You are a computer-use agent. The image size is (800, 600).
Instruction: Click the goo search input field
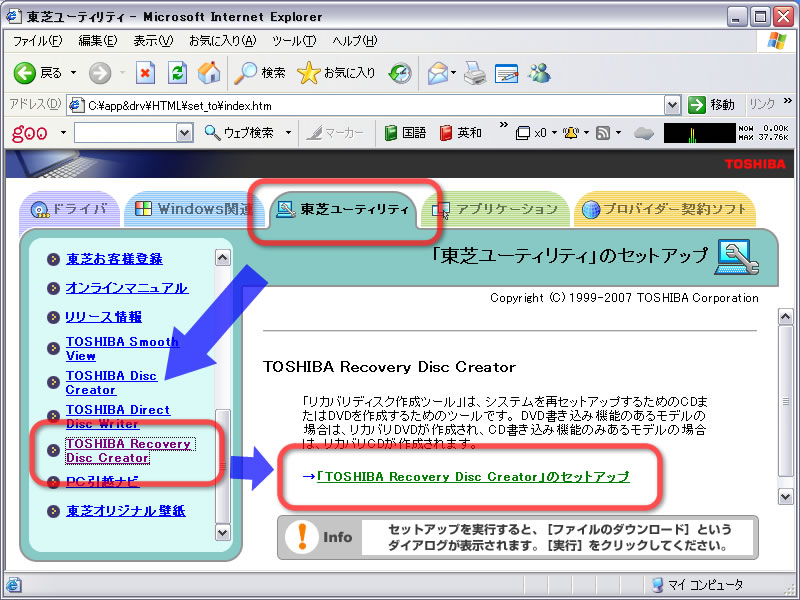(126, 133)
